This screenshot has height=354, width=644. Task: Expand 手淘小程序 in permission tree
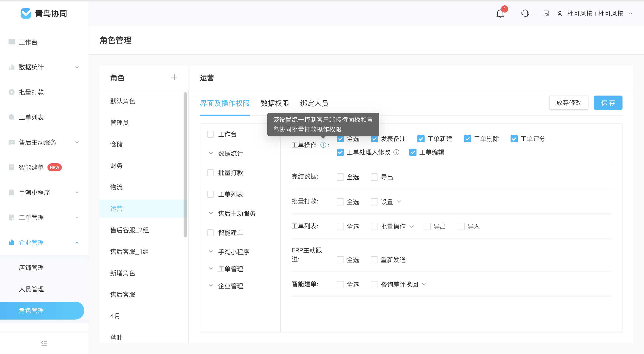211,252
